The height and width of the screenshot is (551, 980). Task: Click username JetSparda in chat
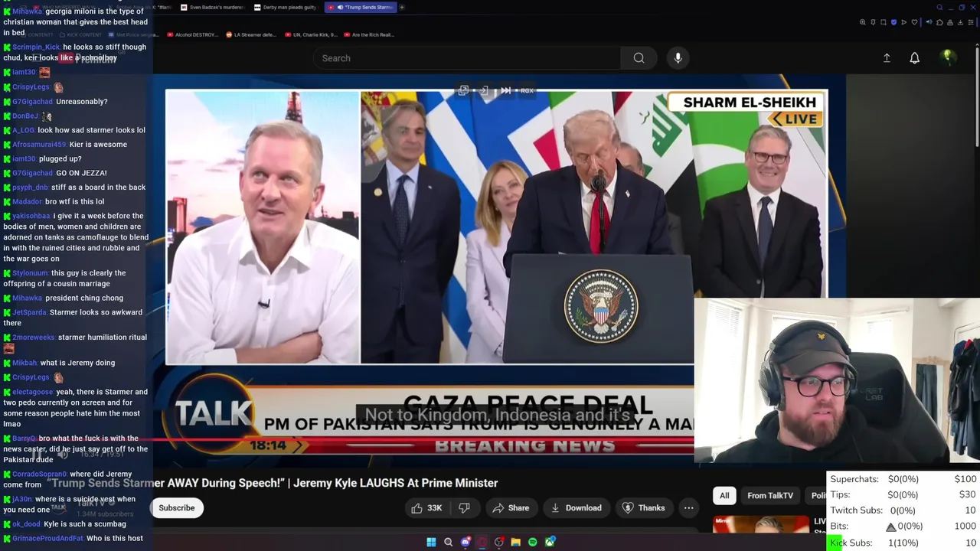pos(30,312)
